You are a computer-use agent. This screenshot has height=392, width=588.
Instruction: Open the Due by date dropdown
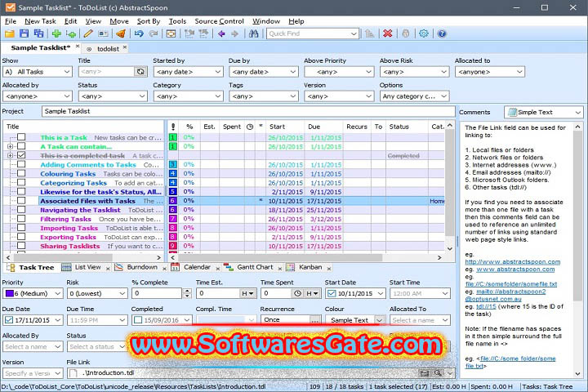tap(293, 72)
